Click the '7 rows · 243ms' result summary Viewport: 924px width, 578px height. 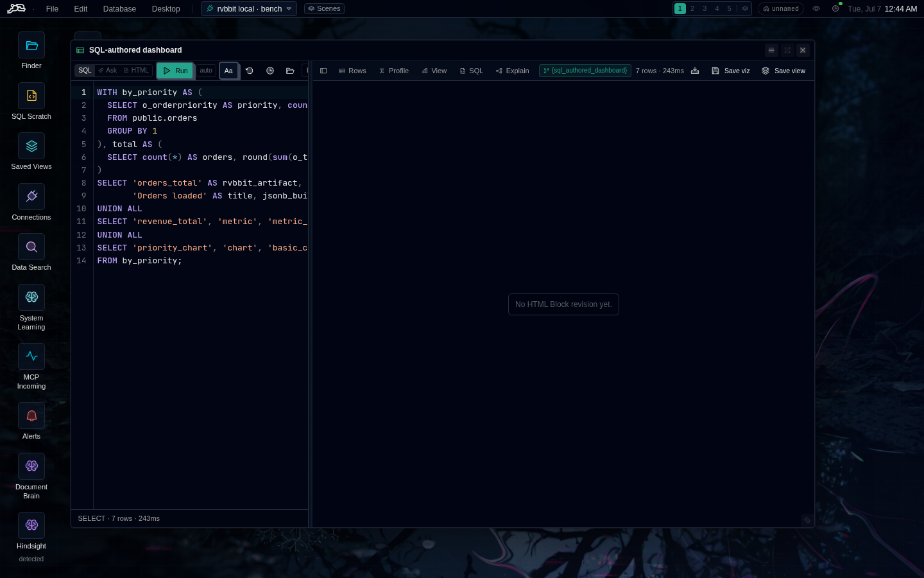pos(660,71)
